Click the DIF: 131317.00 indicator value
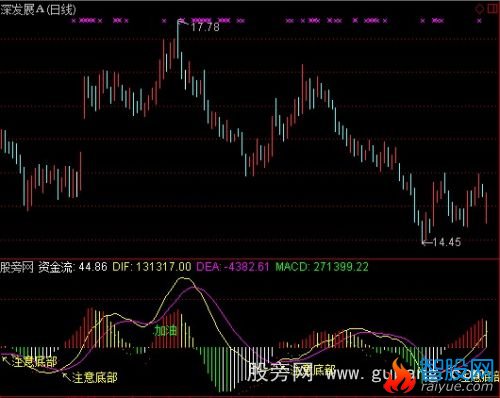Screen dimensions: 500x398 pos(152,267)
